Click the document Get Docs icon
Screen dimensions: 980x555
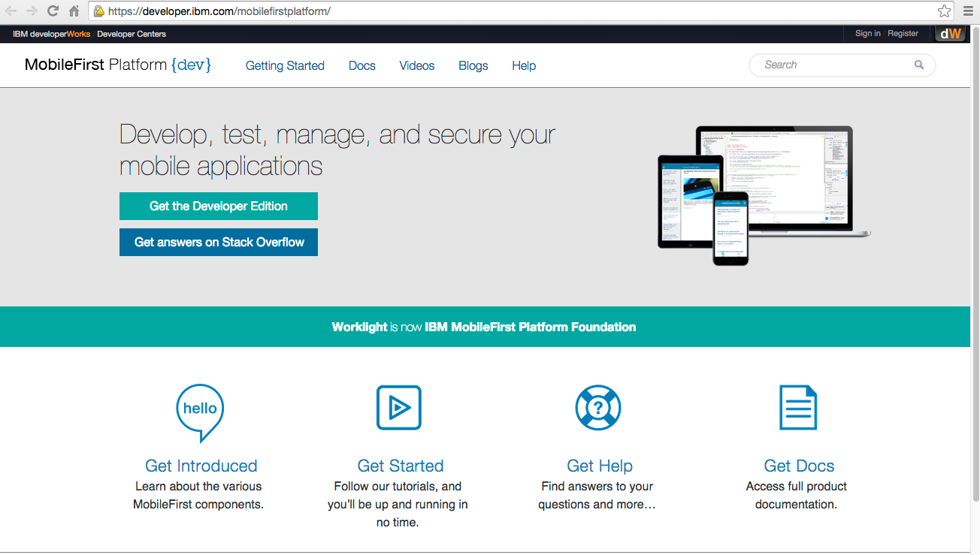(x=798, y=408)
